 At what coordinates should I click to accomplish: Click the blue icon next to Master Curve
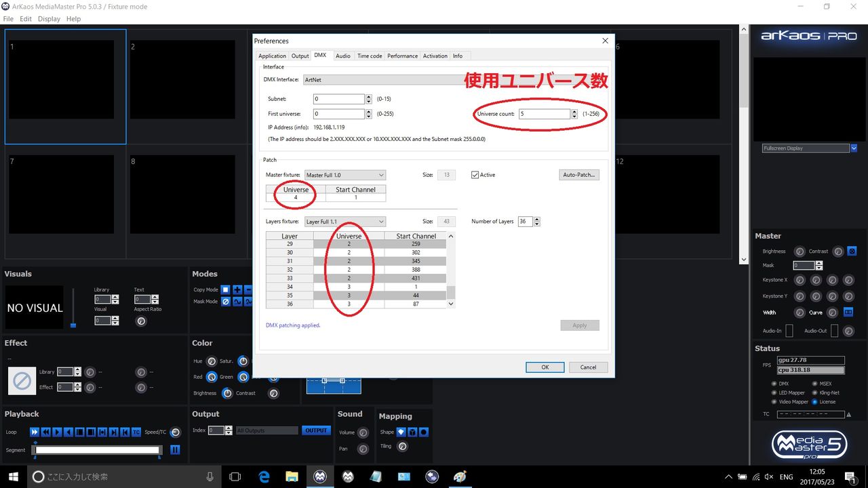coord(848,312)
